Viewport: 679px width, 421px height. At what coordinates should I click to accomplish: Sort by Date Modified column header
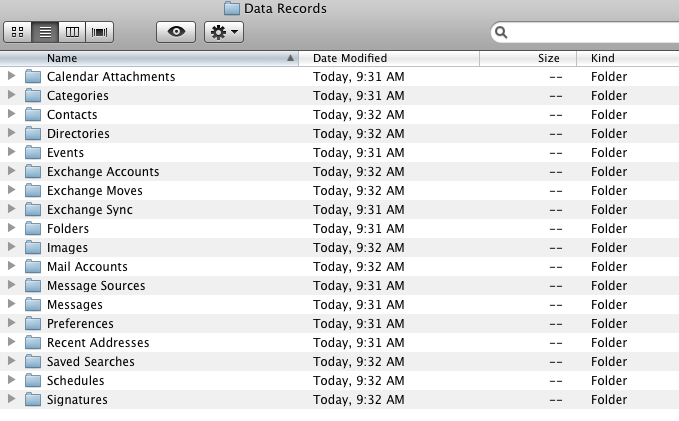pos(389,58)
